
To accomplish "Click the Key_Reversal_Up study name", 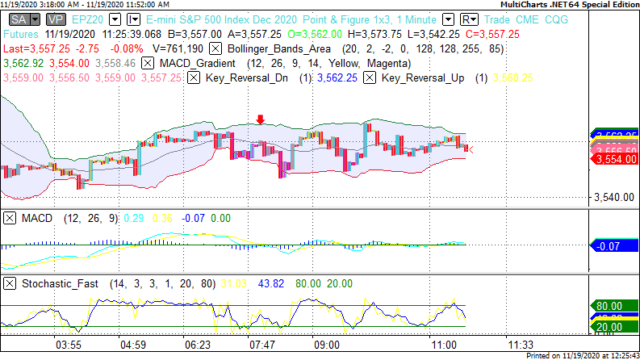I will point(422,78).
